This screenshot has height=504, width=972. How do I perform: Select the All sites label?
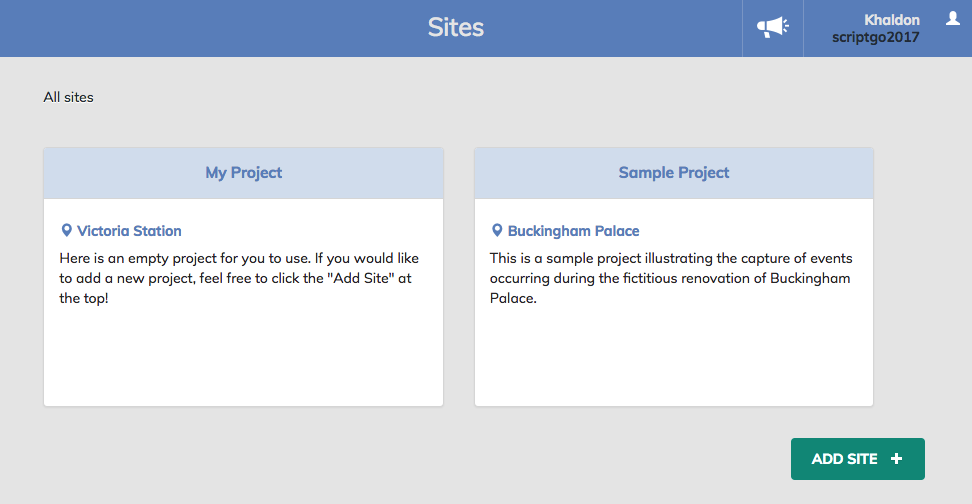pyautogui.click(x=68, y=97)
